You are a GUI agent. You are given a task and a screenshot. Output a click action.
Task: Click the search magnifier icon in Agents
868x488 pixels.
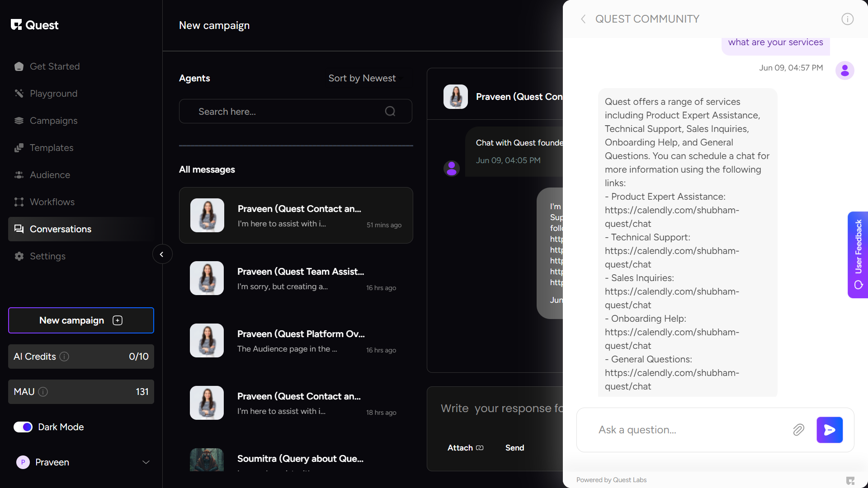click(390, 111)
